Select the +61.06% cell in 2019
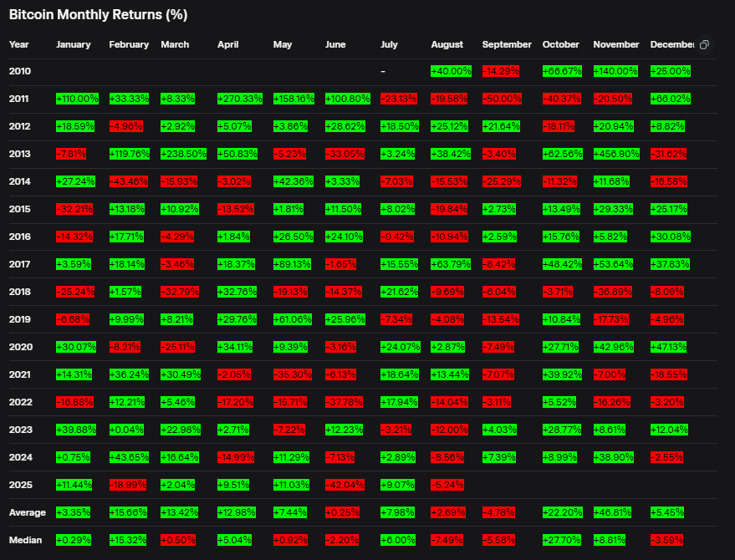 click(293, 319)
